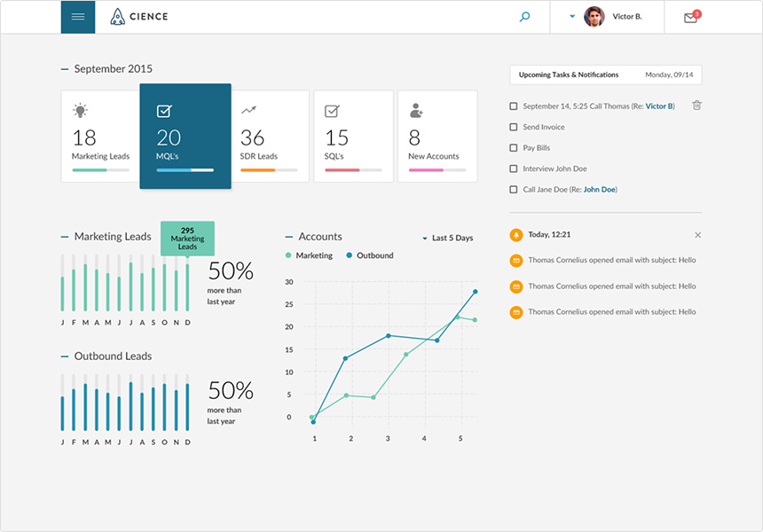Delete the Call Thomas task via trash icon
The height and width of the screenshot is (532, 763).
(696, 106)
